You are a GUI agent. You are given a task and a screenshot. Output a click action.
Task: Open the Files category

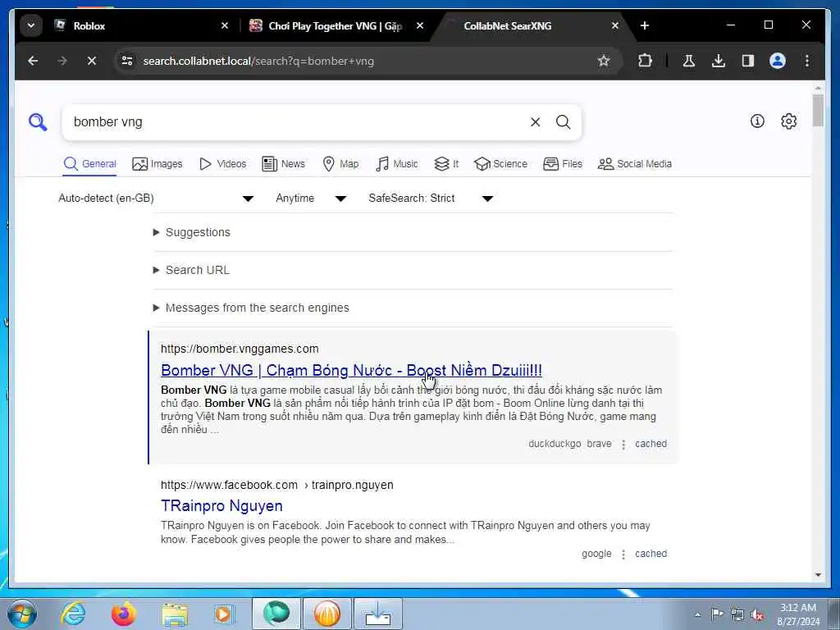[x=563, y=164]
